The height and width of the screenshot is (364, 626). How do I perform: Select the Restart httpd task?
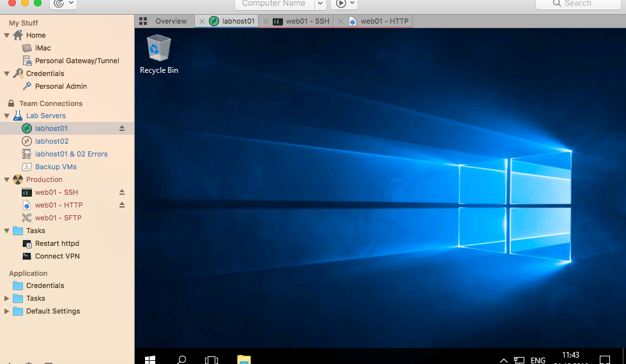coord(57,243)
